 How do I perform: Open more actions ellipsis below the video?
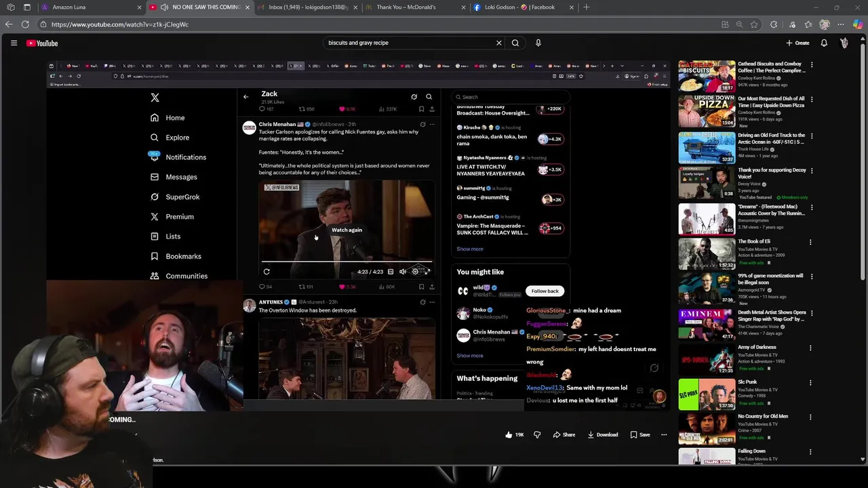664,434
